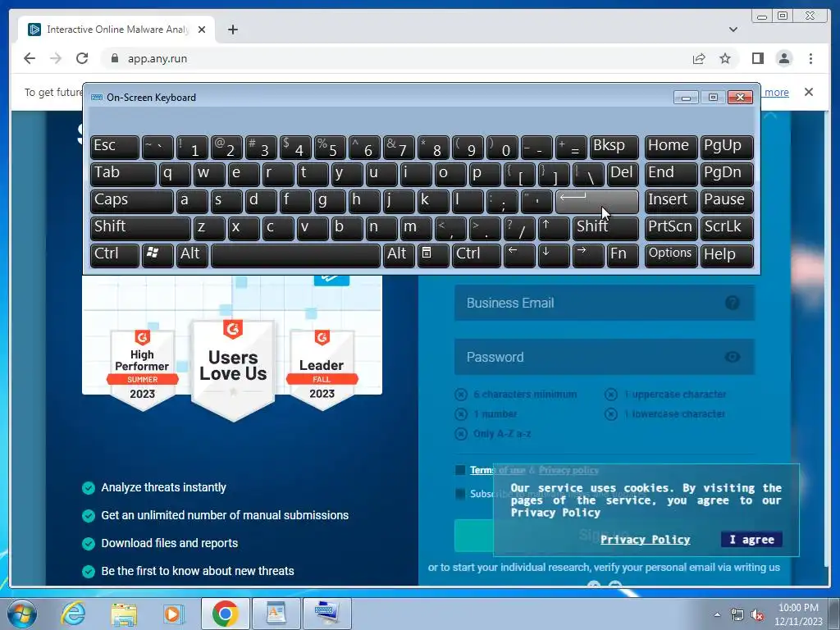Reload the app.any.run page
Viewport: 840px width, 630px height.
pyautogui.click(x=82, y=58)
